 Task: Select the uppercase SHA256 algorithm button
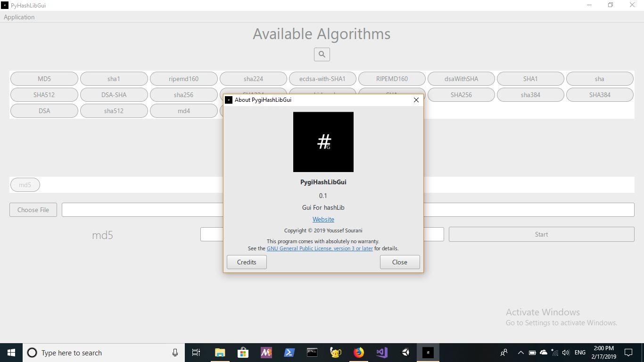[461, 95]
